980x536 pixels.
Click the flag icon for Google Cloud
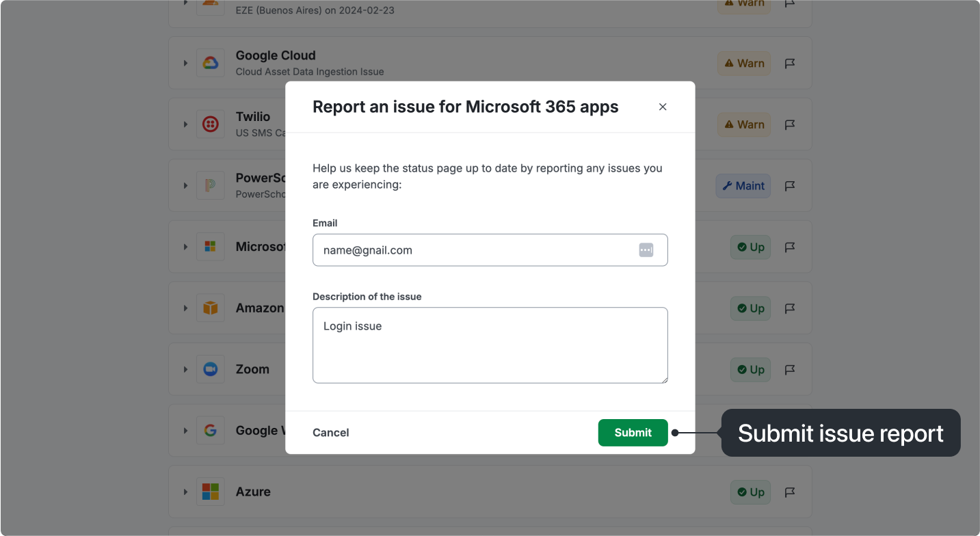pos(790,64)
